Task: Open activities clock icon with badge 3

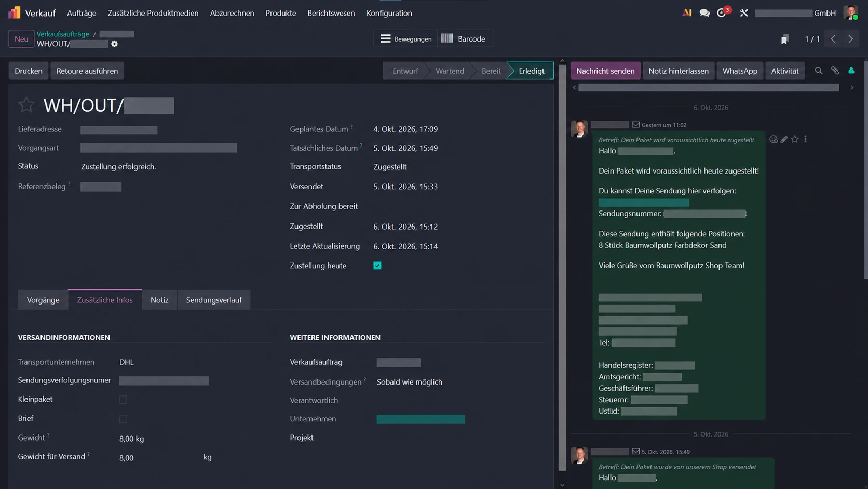Action: [722, 12]
